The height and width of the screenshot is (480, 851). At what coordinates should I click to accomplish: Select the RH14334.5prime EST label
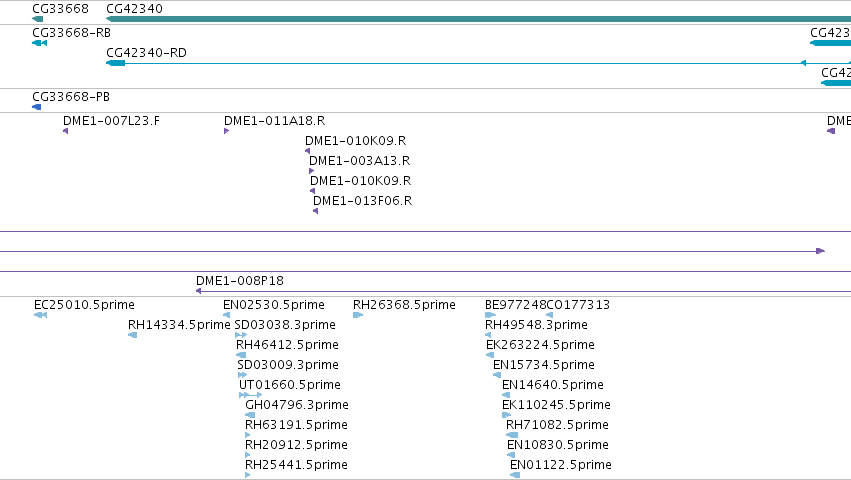pos(179,325)
